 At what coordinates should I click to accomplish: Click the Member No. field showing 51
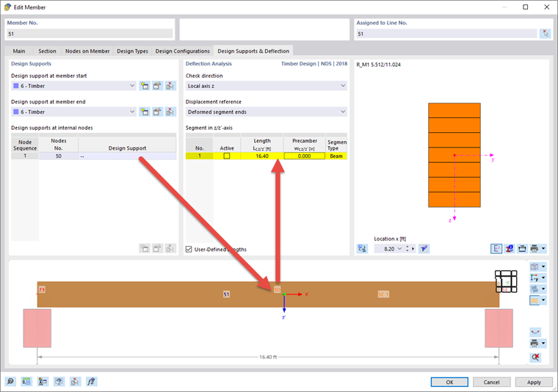pos(90,34)
